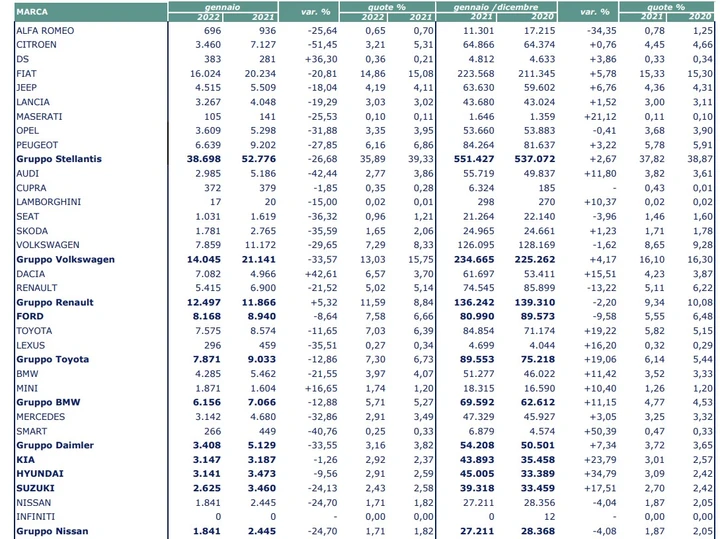Image resolution: width=720 pixels, height=539 pixels.
Task: Select the CITROEN brand label
Action: click(x=36, y=45)
